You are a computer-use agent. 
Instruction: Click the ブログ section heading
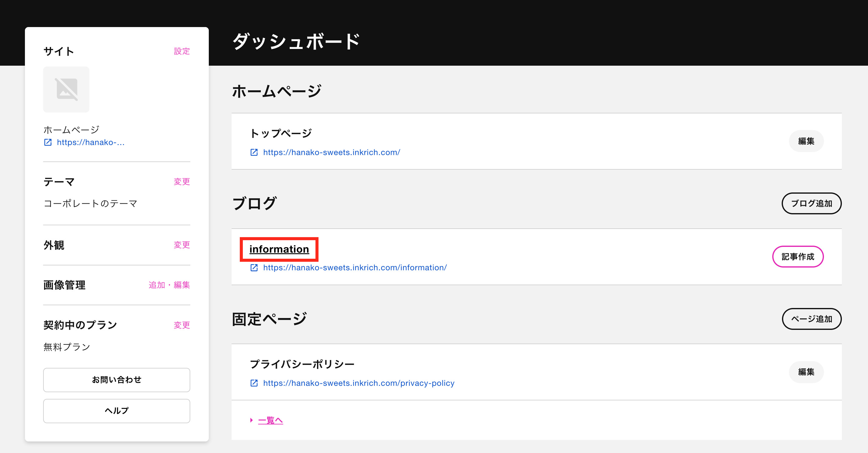[x=254, y=203]
